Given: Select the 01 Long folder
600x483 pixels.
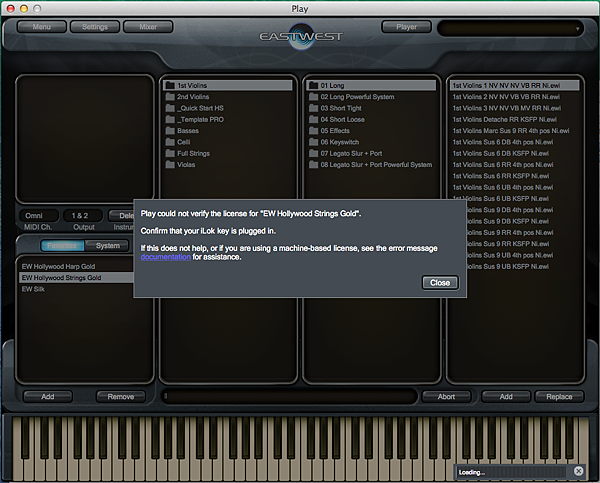Looking at the screenshot, I should click(371, 85).
